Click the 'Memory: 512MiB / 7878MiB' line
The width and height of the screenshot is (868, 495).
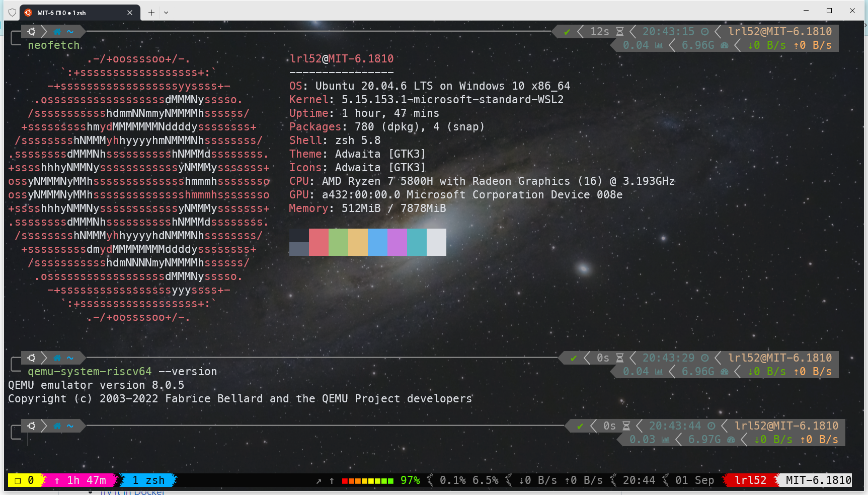[x=367, y=208]
